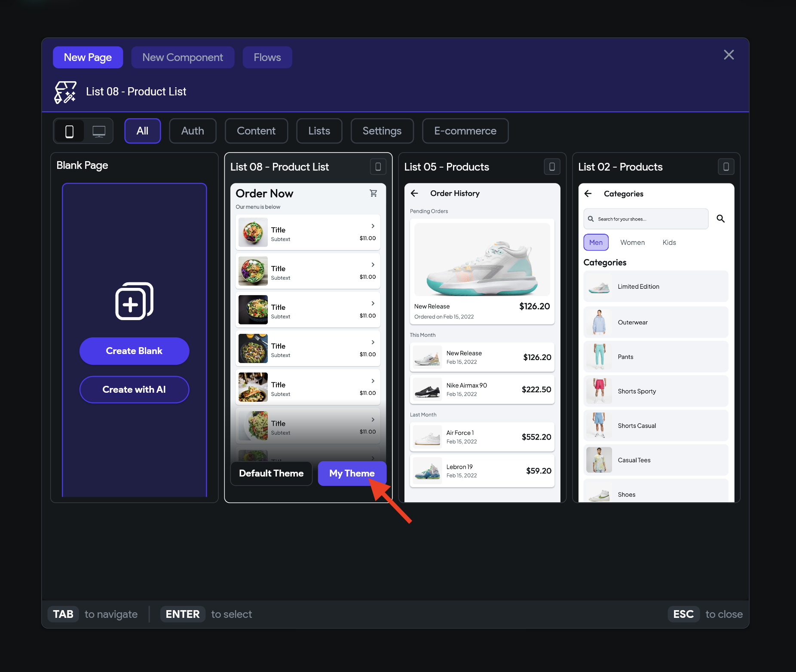Screen dimensions: 796x672
Task: Choose Default Theme for List 08
Action: click(271, 473)
